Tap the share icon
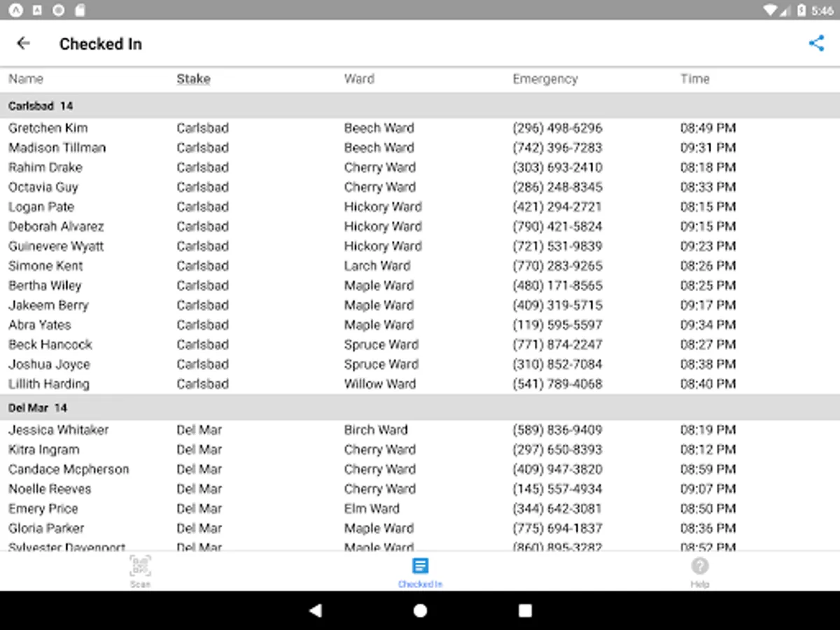The image size is (840, 630). click(816, 43)
